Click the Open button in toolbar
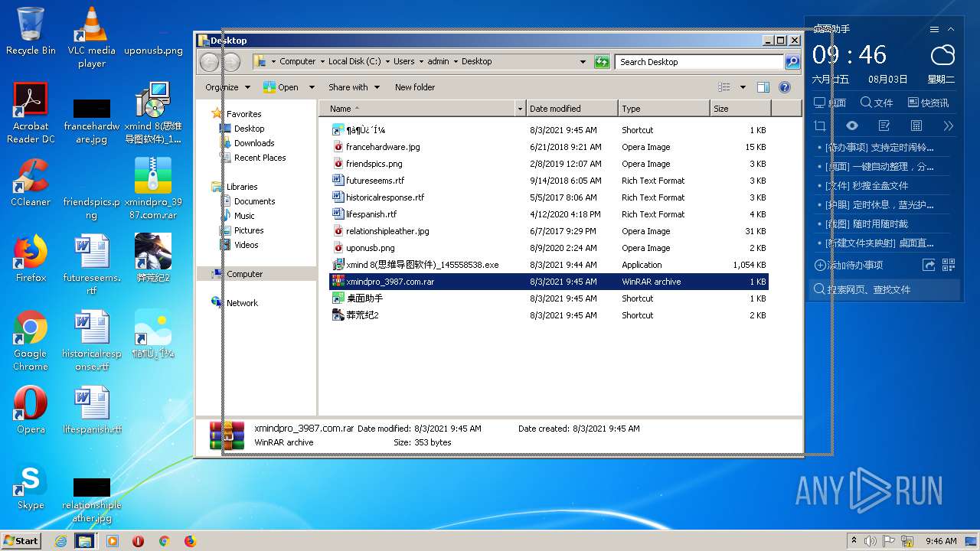The width and height of the screenshot is (980, 551). 281,87
